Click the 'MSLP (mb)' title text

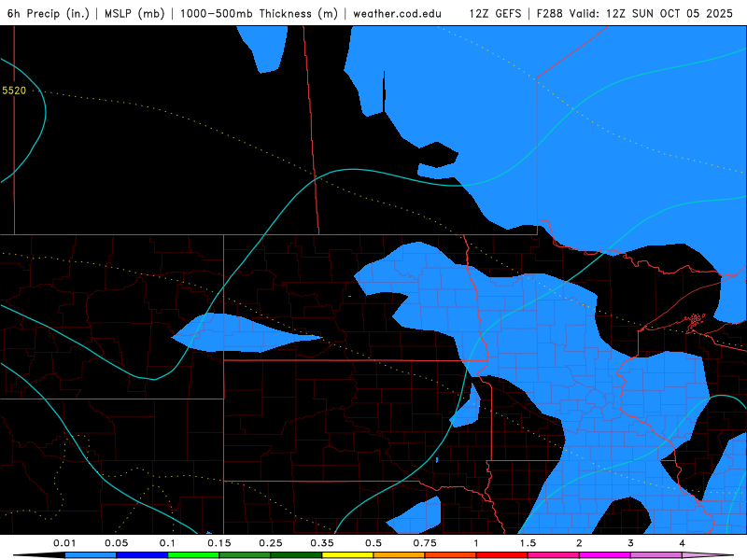[x=134, y=14]
